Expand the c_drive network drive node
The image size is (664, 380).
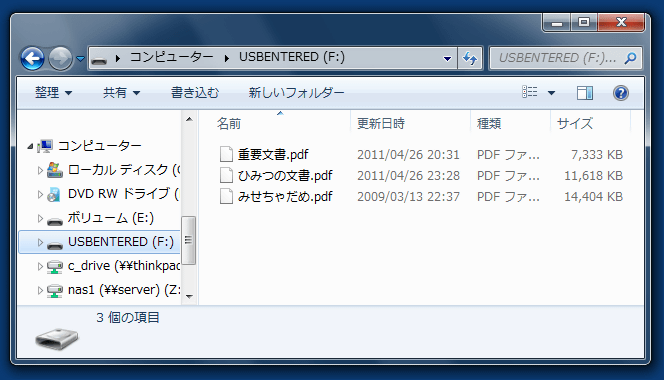click(40, 266)
